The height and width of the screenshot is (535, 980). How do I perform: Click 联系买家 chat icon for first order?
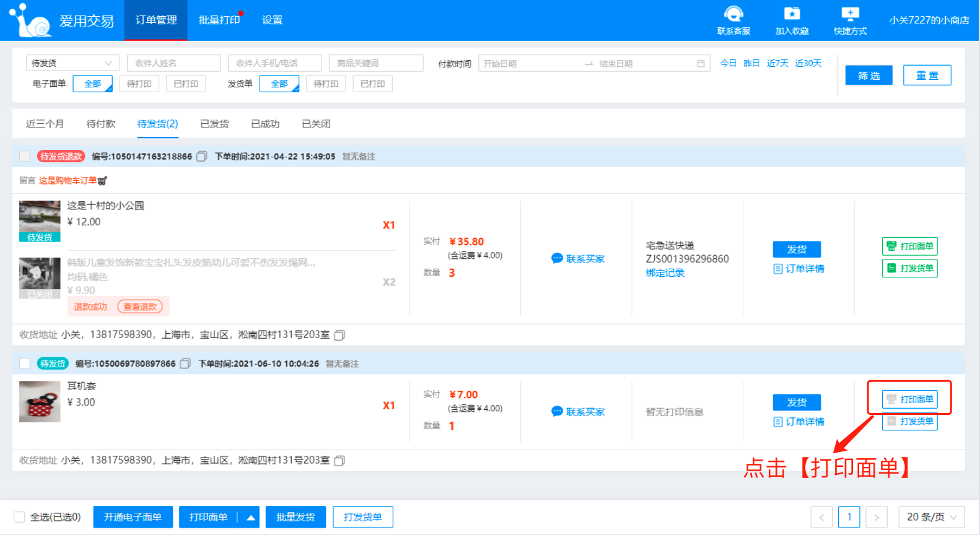pyautogui.click(x=557, y=258)
